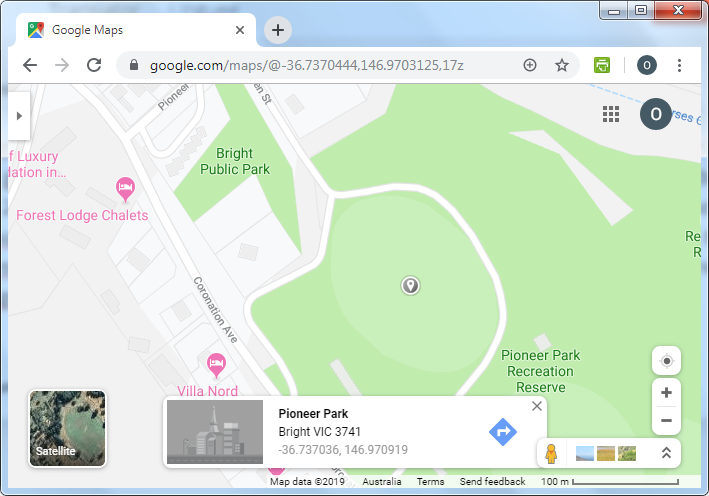The image size is (709, 496).
Task: Show your current location
Action: click(666, 361)
